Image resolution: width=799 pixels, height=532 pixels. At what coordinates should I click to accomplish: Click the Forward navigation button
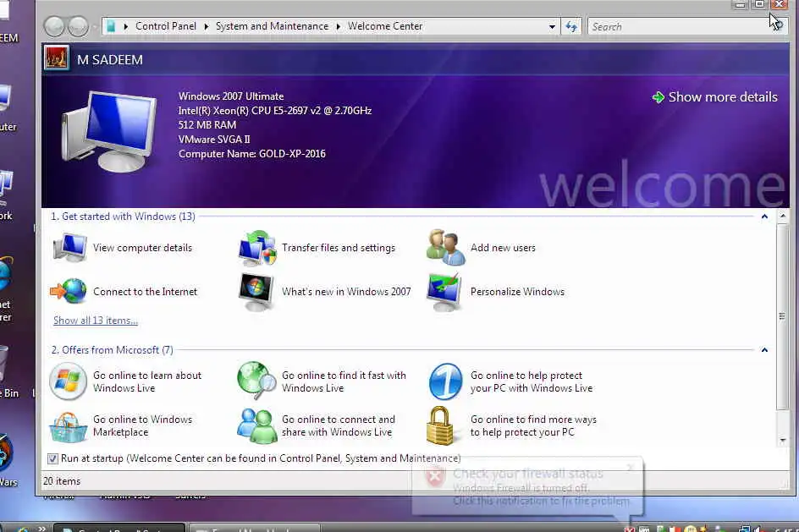click(x=78, y=26)
